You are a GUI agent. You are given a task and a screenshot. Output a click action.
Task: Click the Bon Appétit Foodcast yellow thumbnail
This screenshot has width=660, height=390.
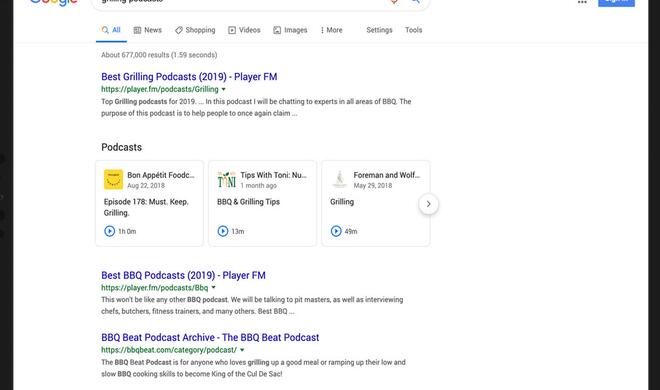click(x=113, y=180)
